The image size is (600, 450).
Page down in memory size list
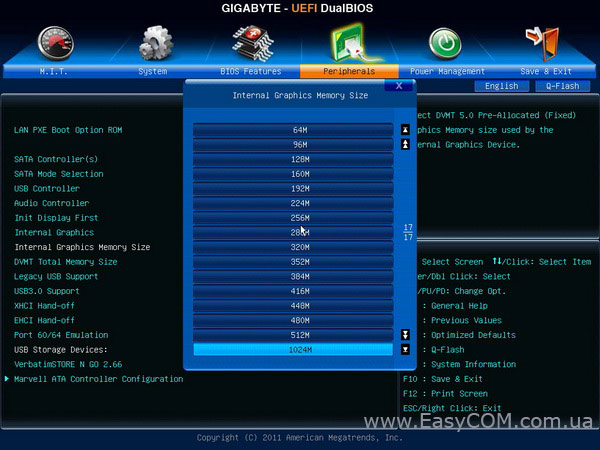click(x=405, y=335)
